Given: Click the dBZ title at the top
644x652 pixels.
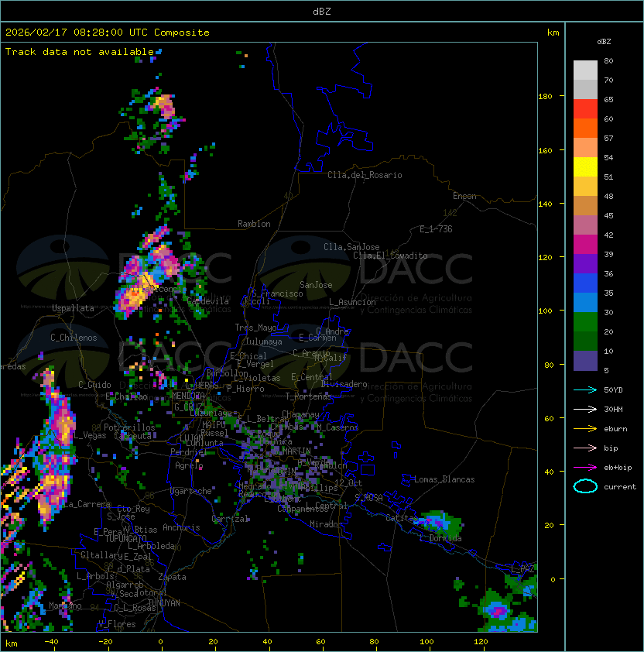Looking at the screenshot, I should click(x=322, y=11).
